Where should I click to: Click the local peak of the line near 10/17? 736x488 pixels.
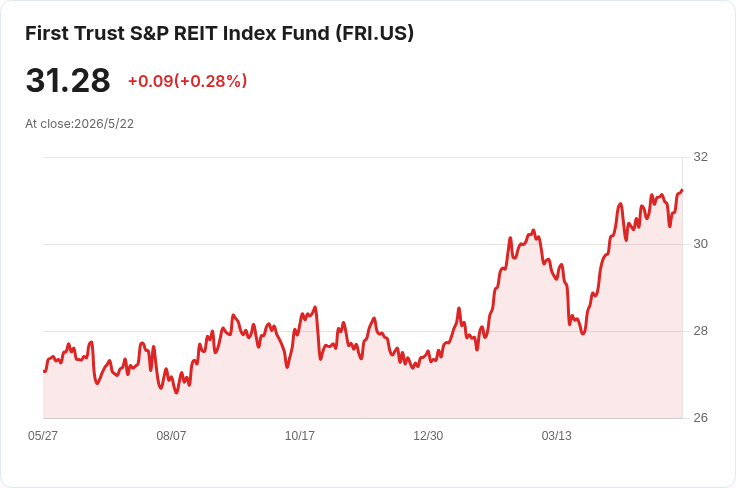point(315,307)
